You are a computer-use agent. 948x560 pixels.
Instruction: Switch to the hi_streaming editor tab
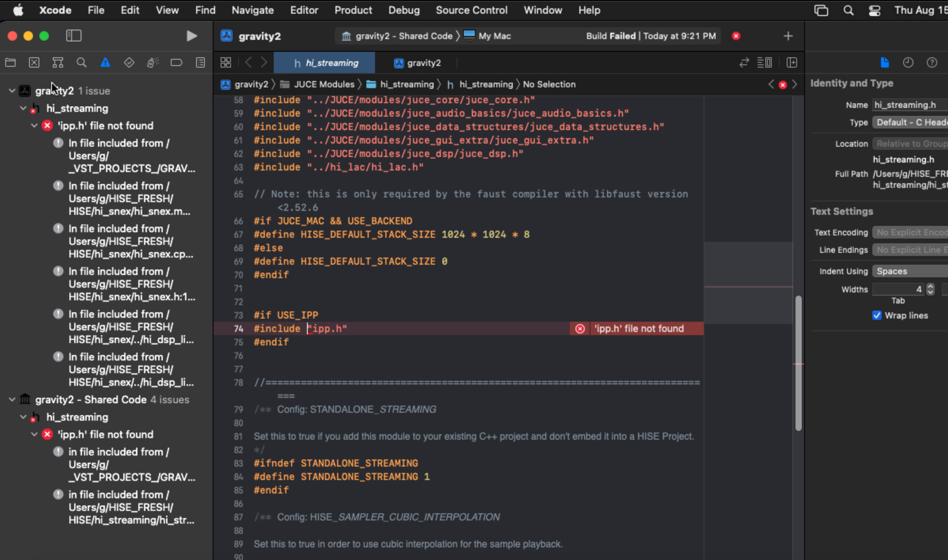[x=325, y=63]
